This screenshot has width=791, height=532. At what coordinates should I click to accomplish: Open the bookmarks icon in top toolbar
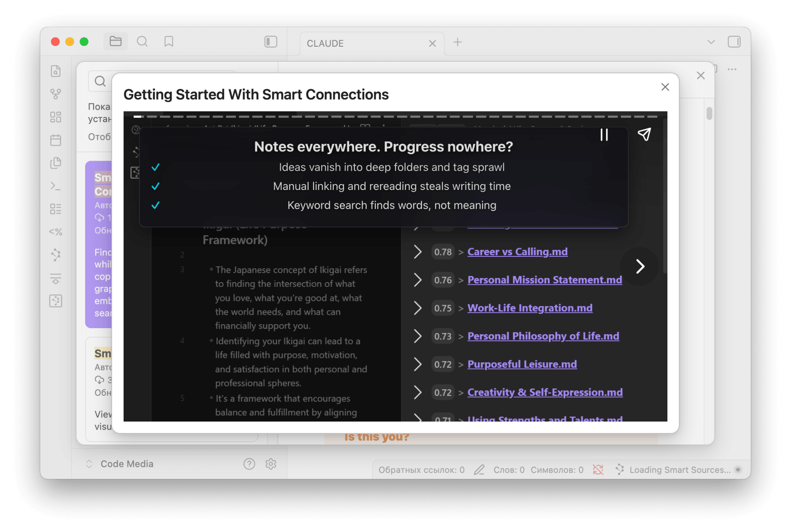tap(169, 41)
